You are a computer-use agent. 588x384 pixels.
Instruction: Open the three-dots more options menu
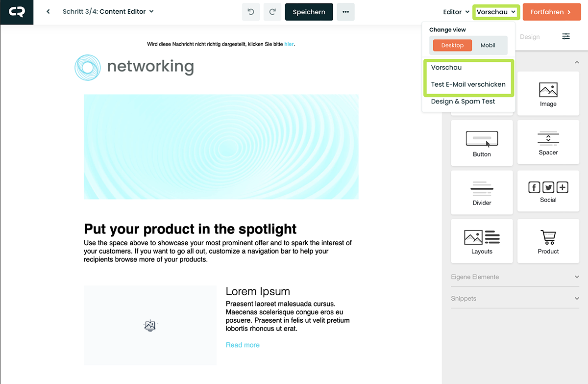pyautogui.click(x=345, y=12)
